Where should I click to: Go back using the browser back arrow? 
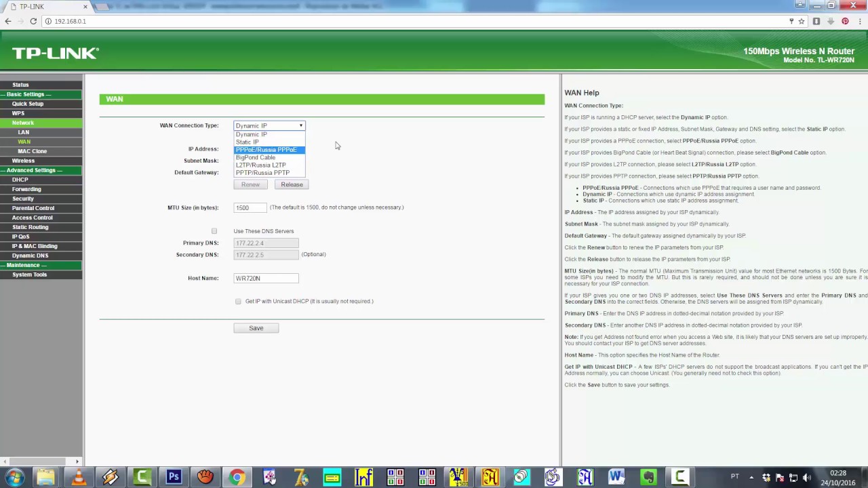coord(7,21)
